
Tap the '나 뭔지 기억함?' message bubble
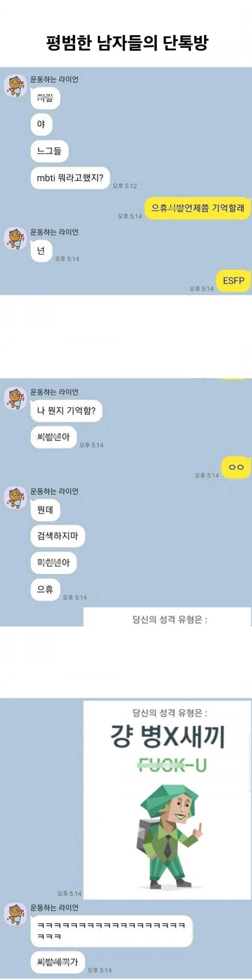tap(66, 411)
